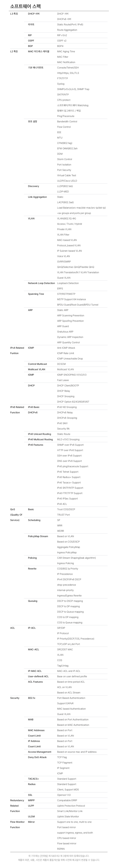Select IGMP SNOOPING V1/V2/V3 entry
The image size is (116, 868).
point(72,375)
